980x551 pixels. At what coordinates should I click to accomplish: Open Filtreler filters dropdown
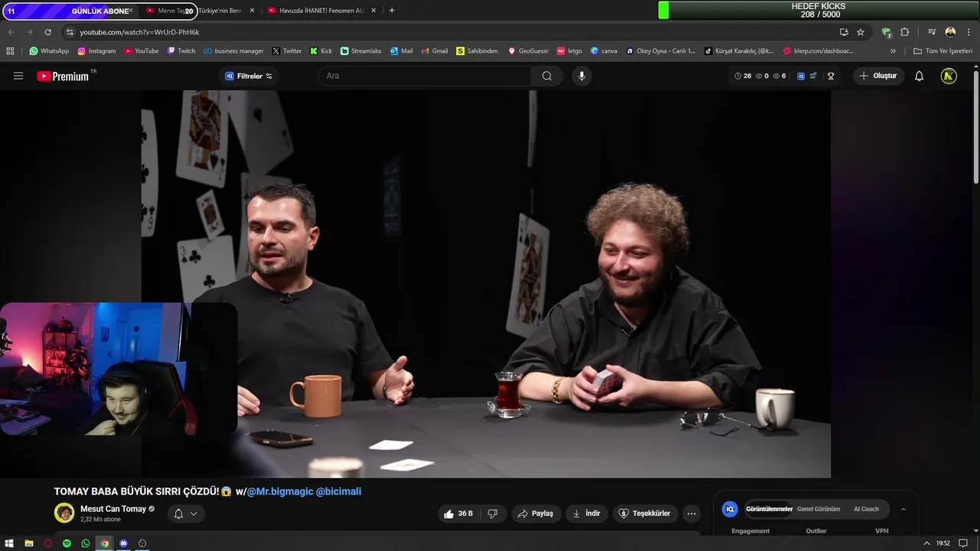[x=249, y=76]
